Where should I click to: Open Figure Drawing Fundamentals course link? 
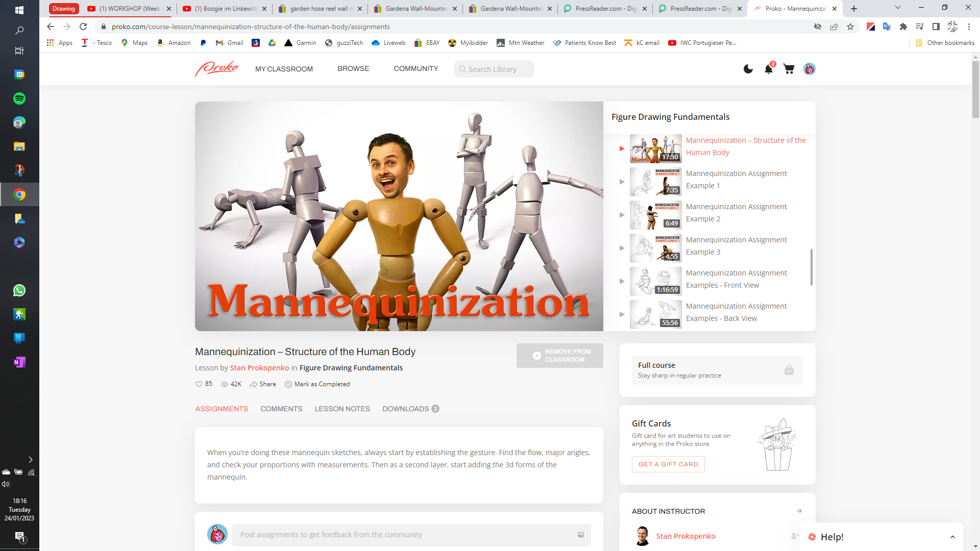click(x=351, y=368)
